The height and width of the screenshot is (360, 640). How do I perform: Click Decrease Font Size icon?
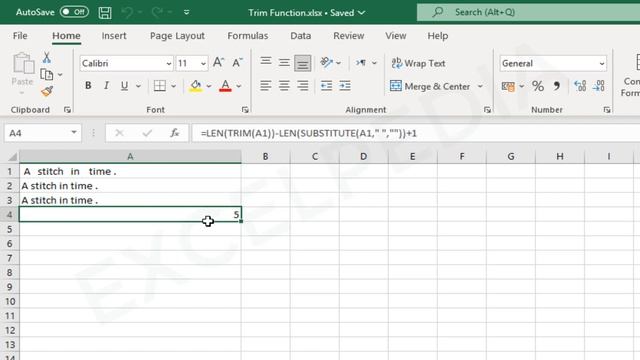click(x=237, y=62)
